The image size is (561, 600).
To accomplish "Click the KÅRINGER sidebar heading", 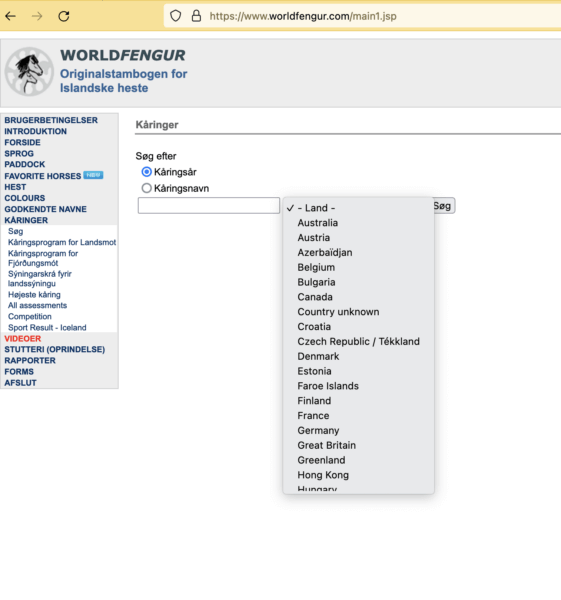I will 26,220.
